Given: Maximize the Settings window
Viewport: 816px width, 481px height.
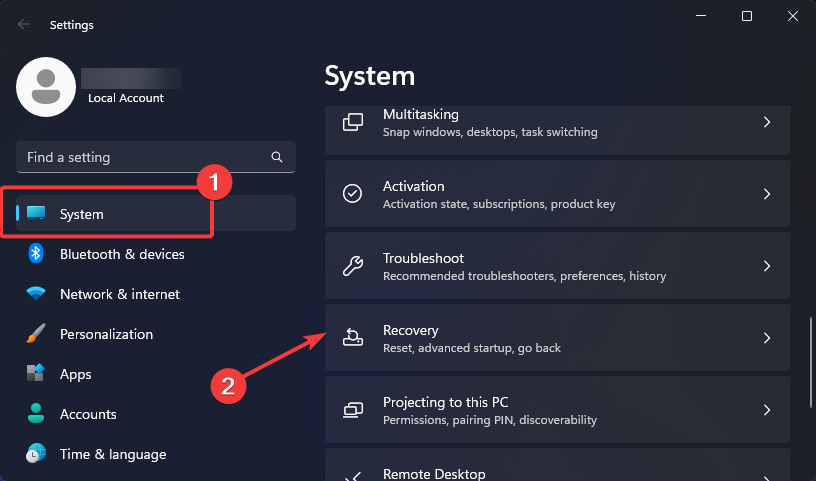Looking at the screenshot, I should pos(747,16).
